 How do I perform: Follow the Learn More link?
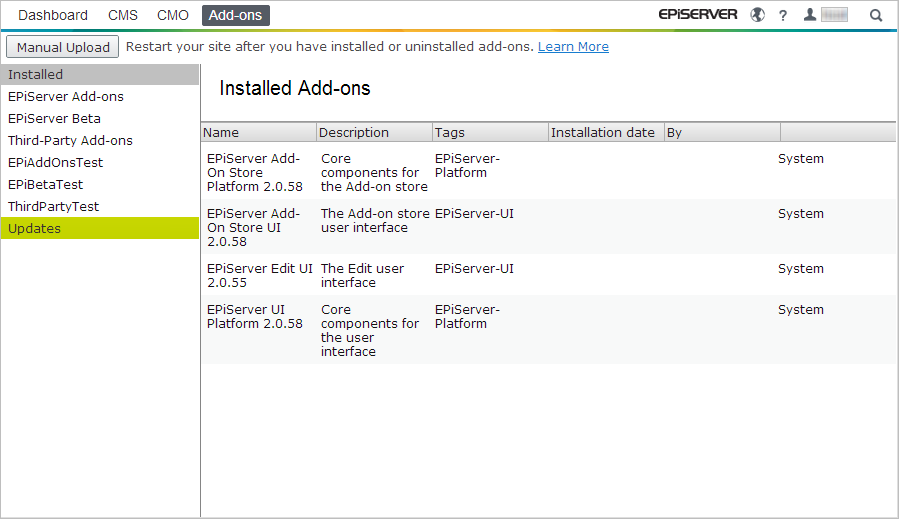coord(573,47)
